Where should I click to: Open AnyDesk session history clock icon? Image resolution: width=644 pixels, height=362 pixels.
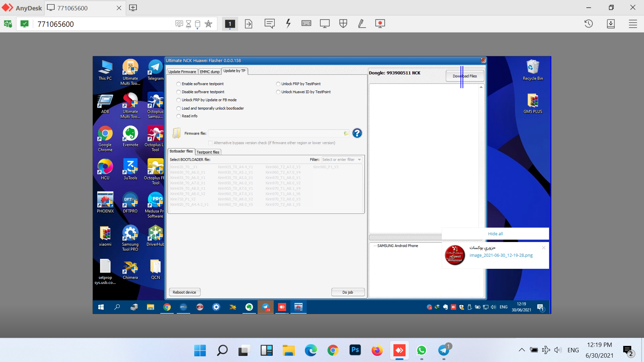[x=589, y=24]
